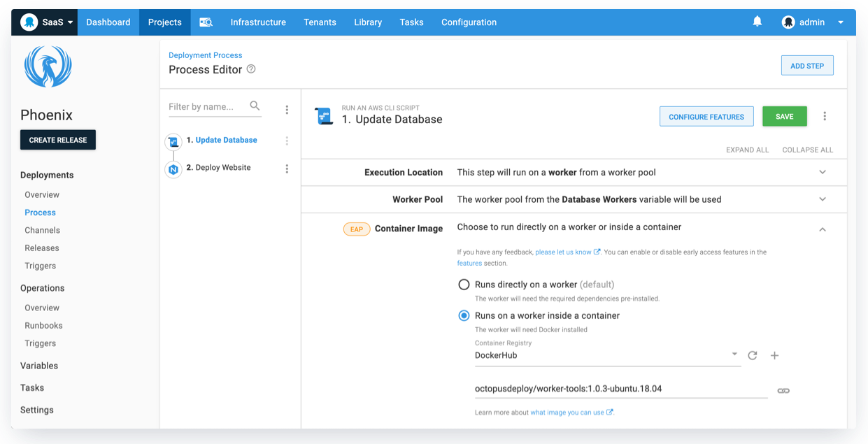Click CONFIGURE FEATURES button
The height and width of the screenshot is (444, 868).
(706, 117)
